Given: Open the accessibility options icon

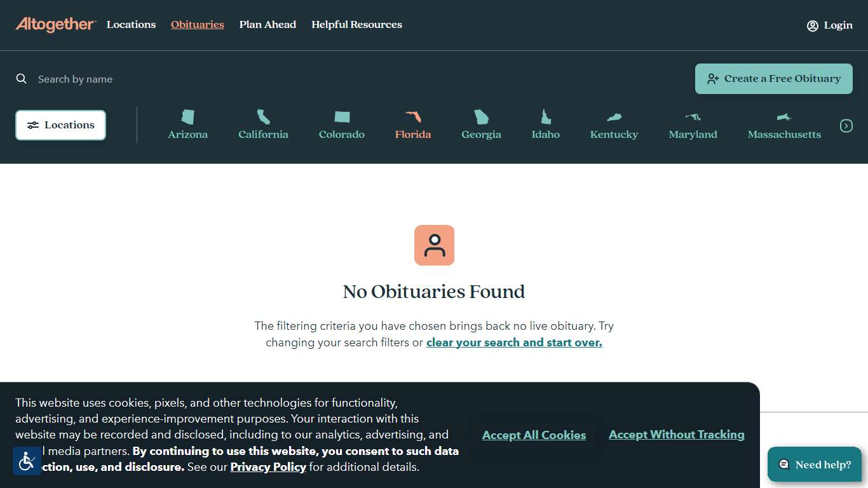Looking at the screenshot, I should 27,461.
